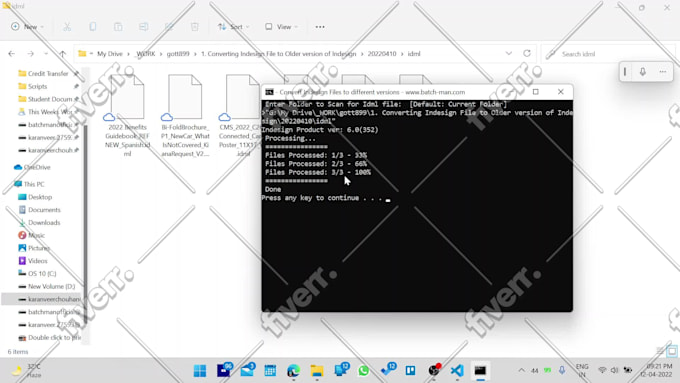680x383 pixels.
Task: Open recent locations chevron
Action: [46, 54]
